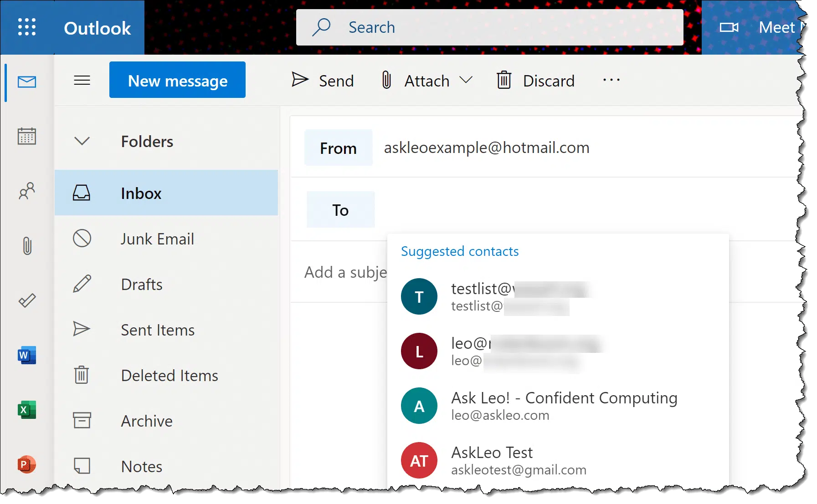Click the search magnifier icon

click(322, 27)
